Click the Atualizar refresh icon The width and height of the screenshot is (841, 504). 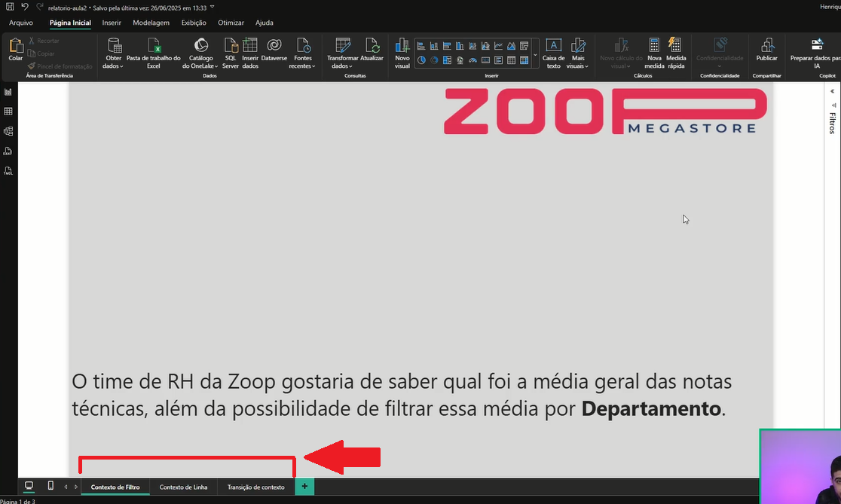click(x=372, y=45)
